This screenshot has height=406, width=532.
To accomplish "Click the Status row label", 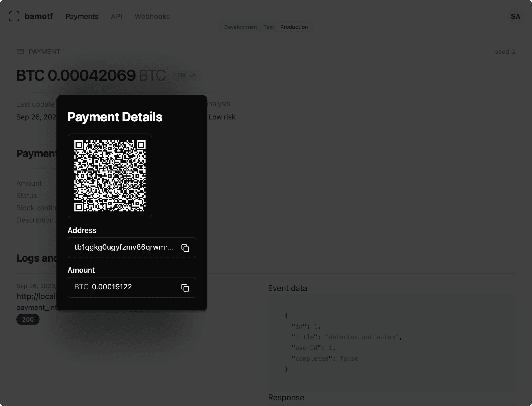I will pos(26,196).
